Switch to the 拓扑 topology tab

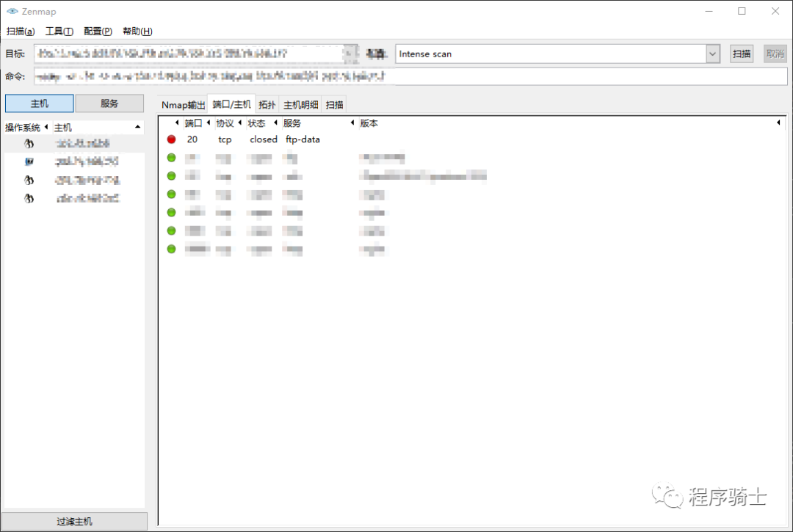point(267,105)
